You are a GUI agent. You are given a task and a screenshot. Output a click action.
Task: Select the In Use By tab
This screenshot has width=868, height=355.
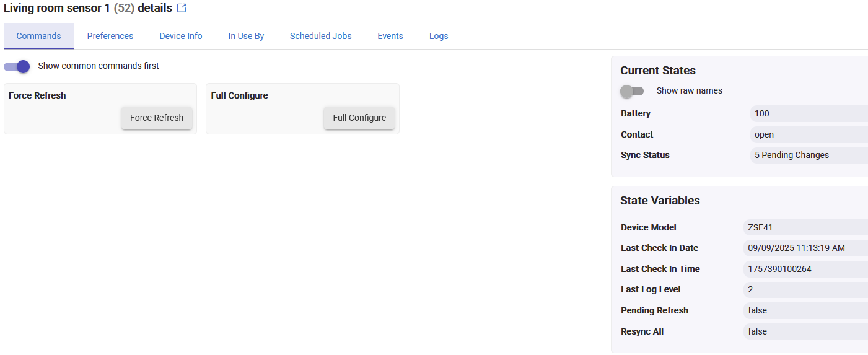[x=246, y=36]
